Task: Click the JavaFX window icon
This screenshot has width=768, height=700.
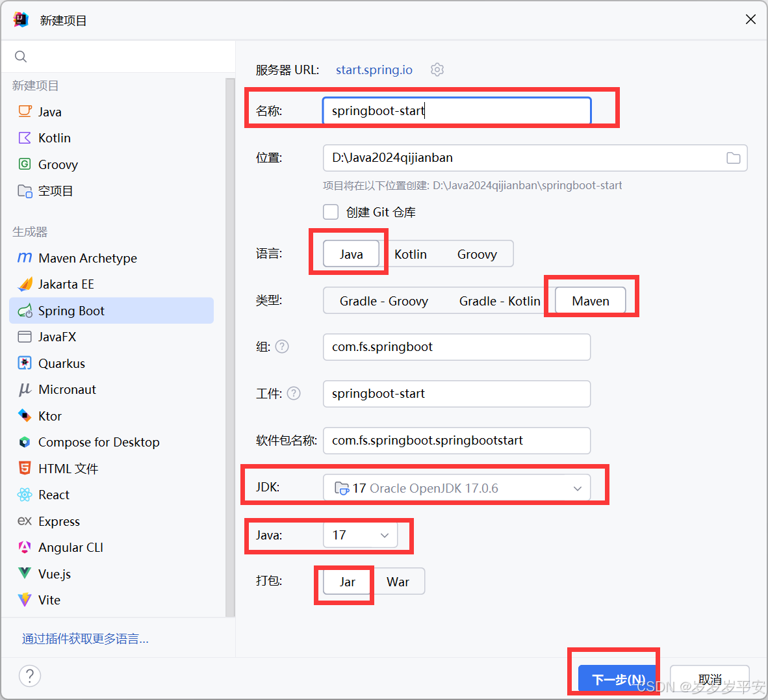Action: 25,337
